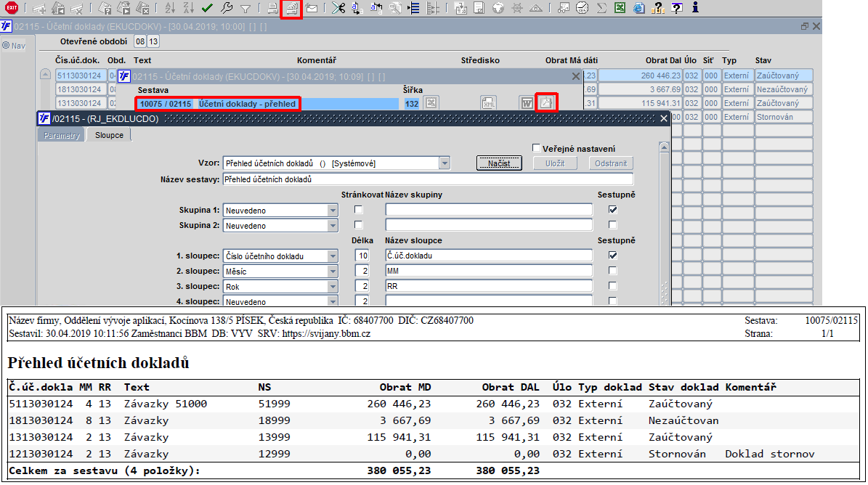Click the envelope mail icon
The height and width of the screenshot is (485, 868).
(x=312, y=8)
